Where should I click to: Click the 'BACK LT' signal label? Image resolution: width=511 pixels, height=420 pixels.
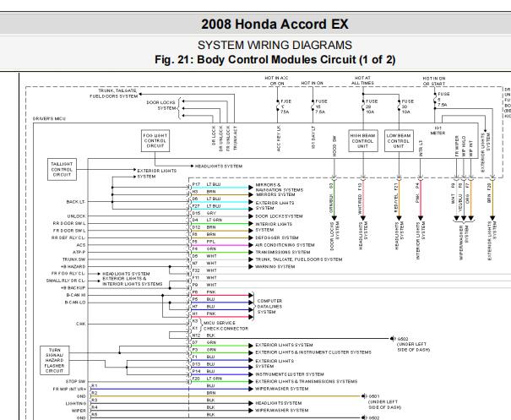pyautogui.click(x=76, y=202)
